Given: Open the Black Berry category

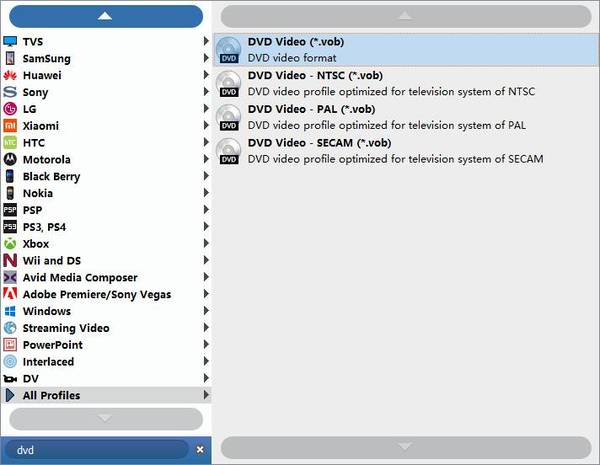Looking at the screenshot, I should pos(106,176).
